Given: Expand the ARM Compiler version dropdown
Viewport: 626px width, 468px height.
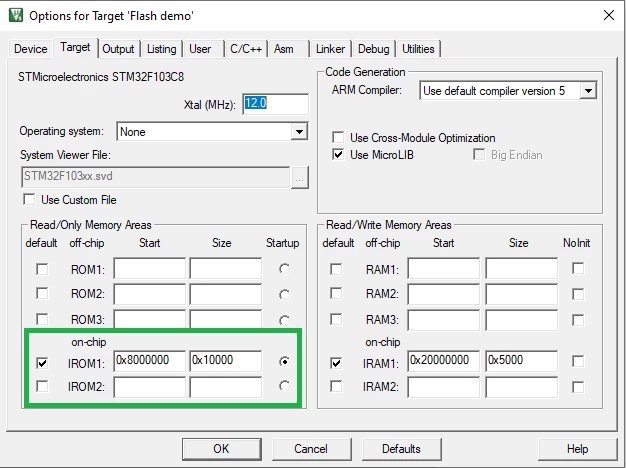Looking at the screenshot, I should coord(588,91).
